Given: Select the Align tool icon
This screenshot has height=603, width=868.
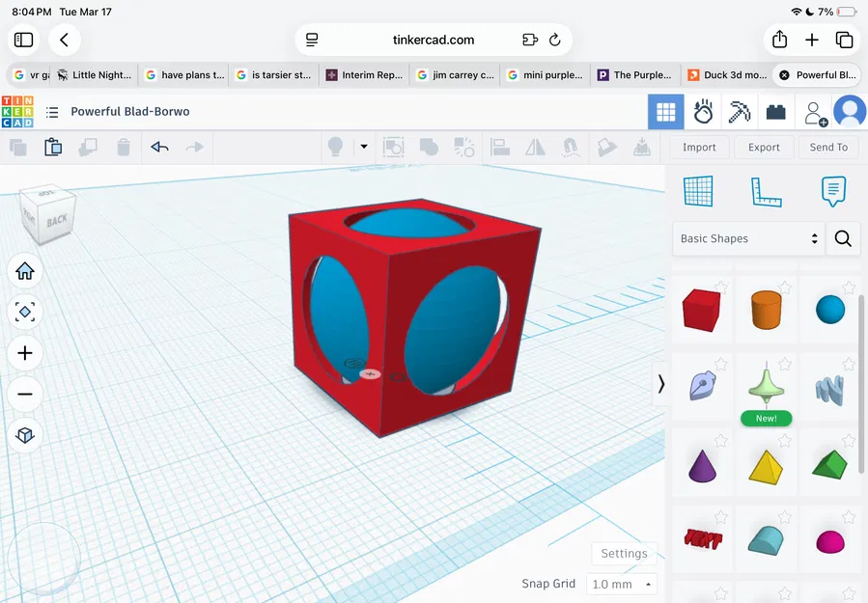Looking at the screenshot, I should point(499,146).
